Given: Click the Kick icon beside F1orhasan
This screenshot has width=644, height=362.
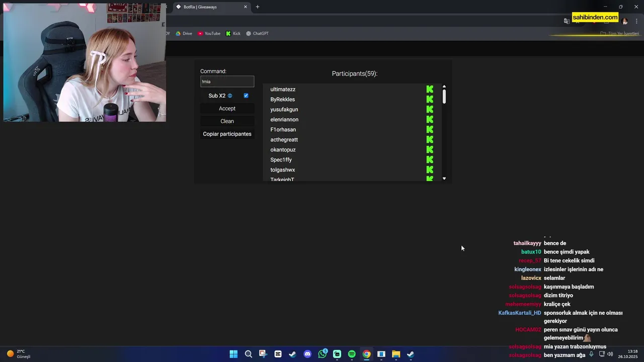Looking at the screenshot, I should pos(430,129).
